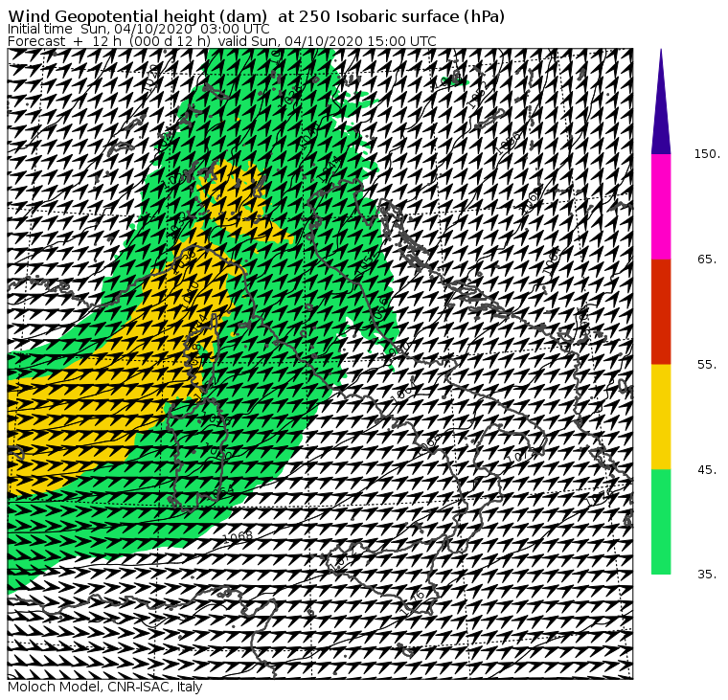Image resolution: width=728 pixels, height=700 pixels.
Task: Click the green 35-45 legend color band
Action: [x=661, y=521]
